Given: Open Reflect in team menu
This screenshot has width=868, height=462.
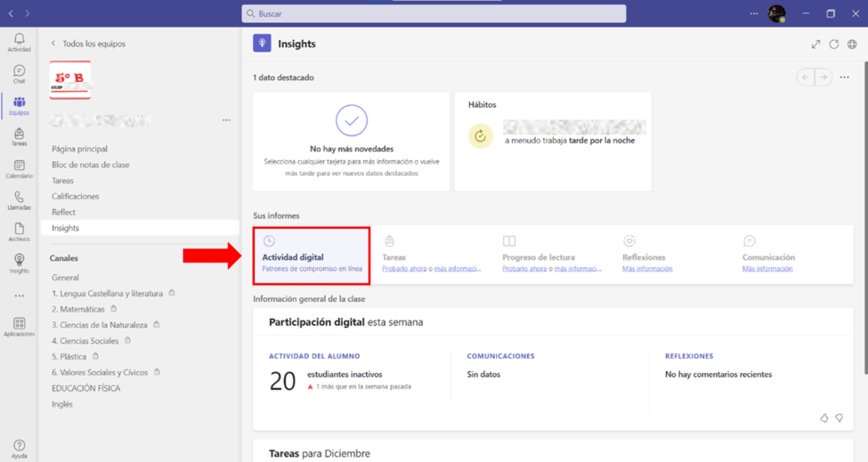Looking at the screenshot, I should click(x=64, y=212).
